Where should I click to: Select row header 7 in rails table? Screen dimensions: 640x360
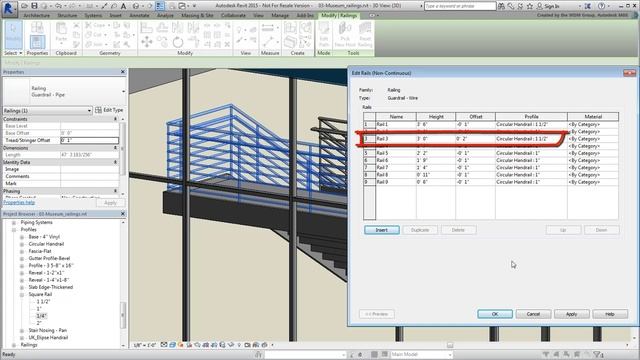point(369,168)
